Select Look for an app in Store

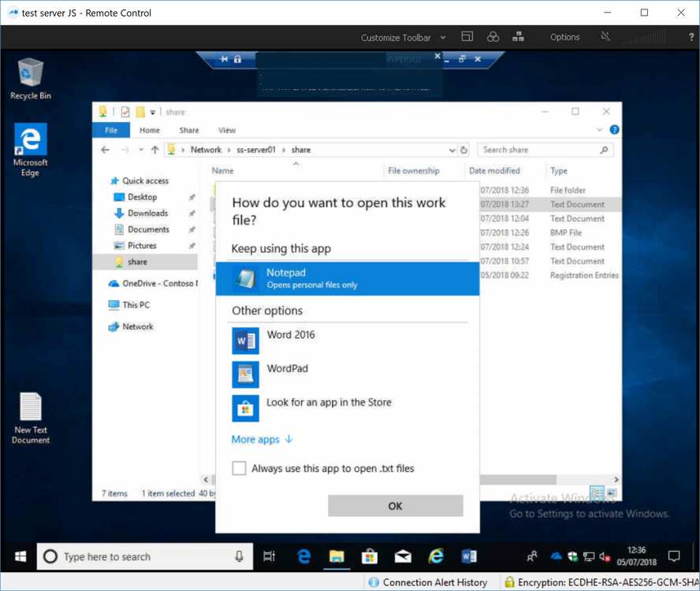click(348, 408)
